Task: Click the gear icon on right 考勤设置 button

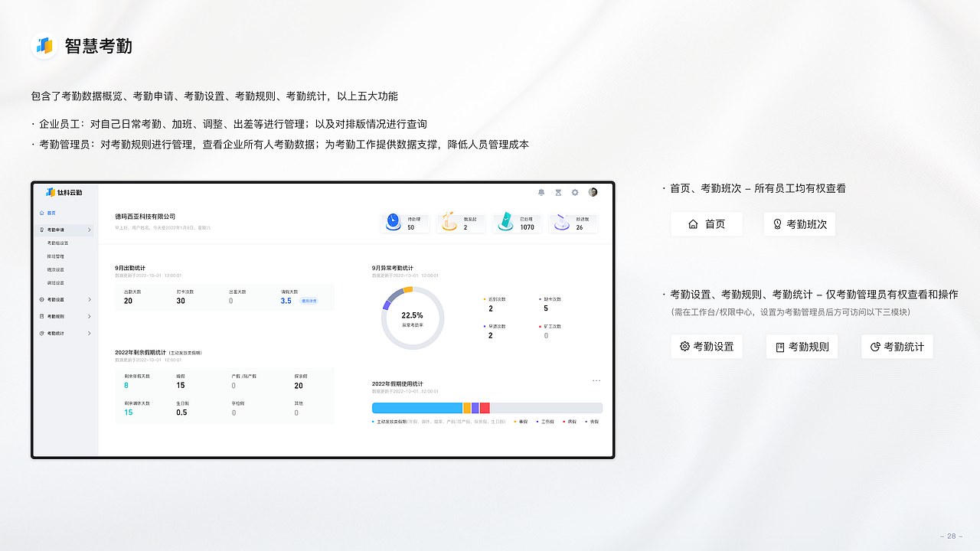Action: 684,347
